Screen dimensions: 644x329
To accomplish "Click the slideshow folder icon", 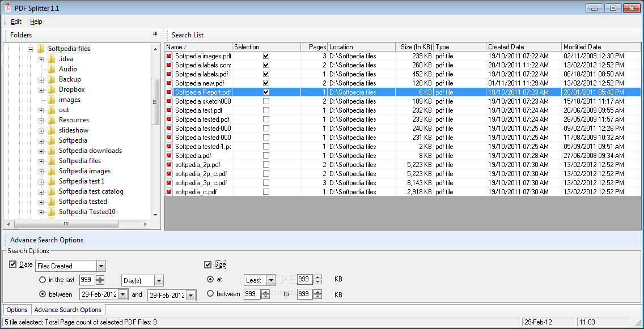I will [x=51, y=130].
